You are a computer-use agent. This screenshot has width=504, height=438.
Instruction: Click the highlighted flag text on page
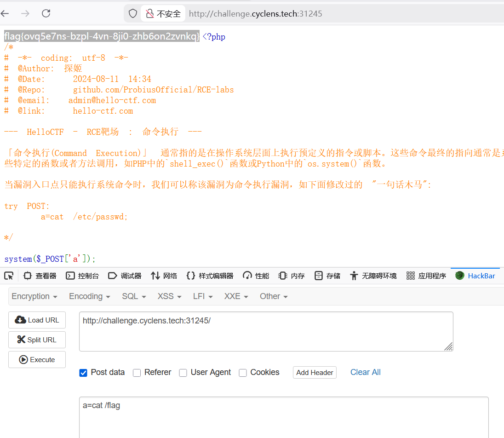coord(102,36)
